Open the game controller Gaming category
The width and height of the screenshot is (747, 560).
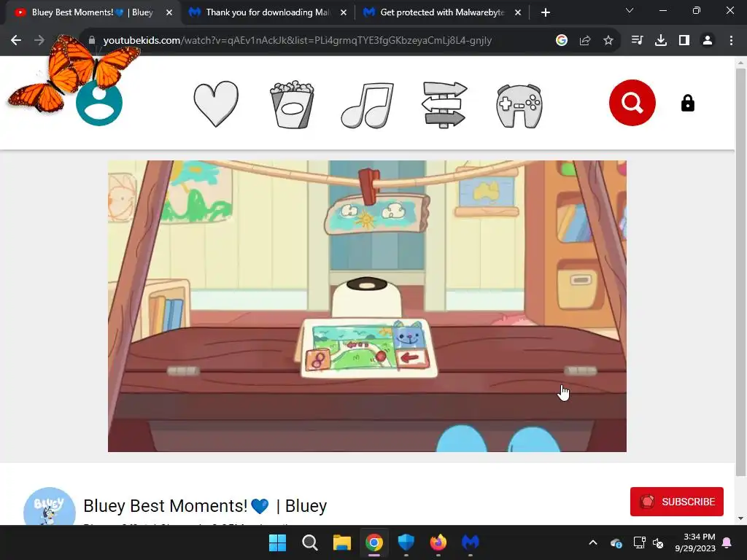[519, 106]
